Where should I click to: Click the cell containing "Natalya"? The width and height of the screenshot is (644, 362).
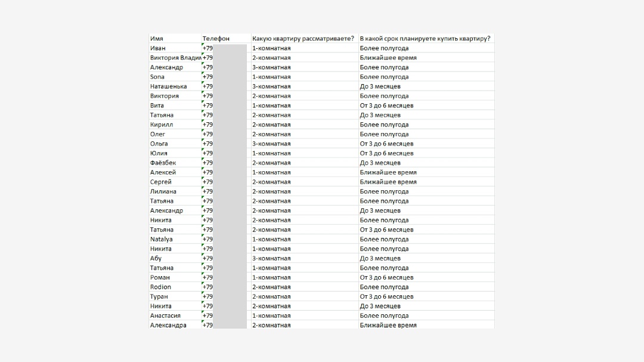(x=175, y=239)
